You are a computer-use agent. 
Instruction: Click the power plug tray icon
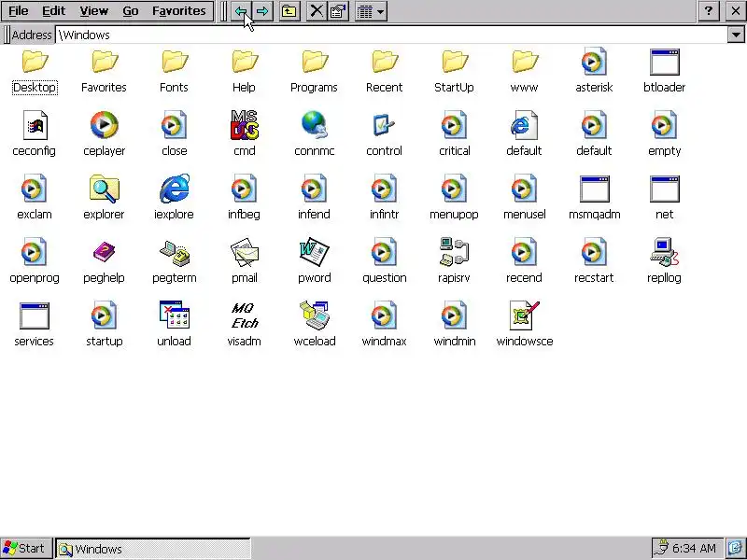click(x=661, y=549)
